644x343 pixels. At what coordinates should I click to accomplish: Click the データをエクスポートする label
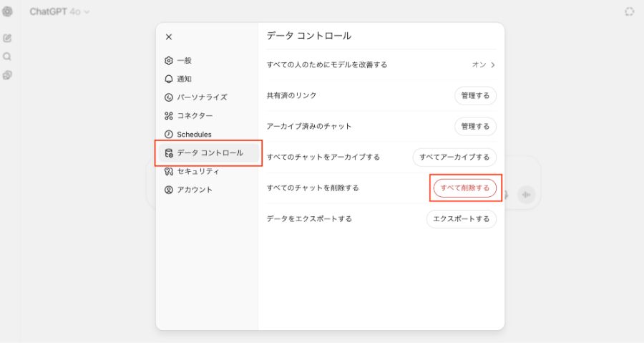(309, 219)
